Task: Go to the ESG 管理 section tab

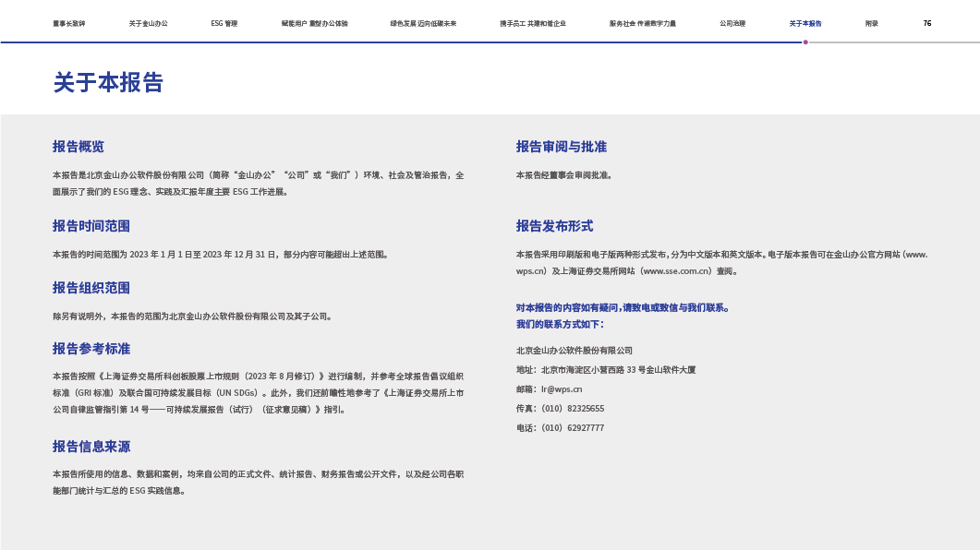Action: (x=224, y=23)
